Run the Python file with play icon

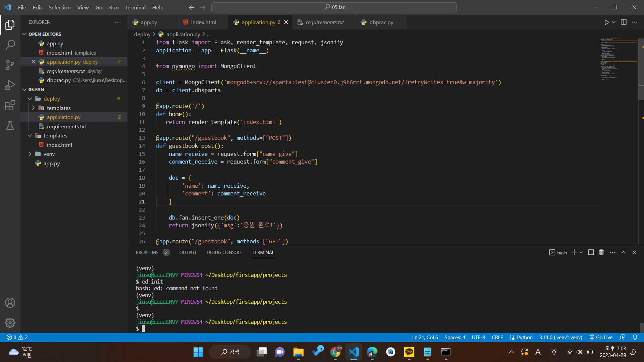[x=607, y=22]
